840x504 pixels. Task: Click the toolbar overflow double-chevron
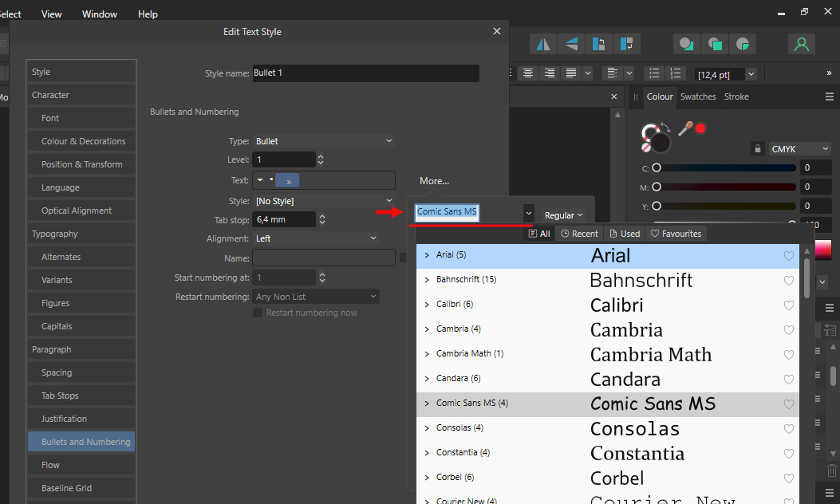pyautogui.click(x=829, y=73)
